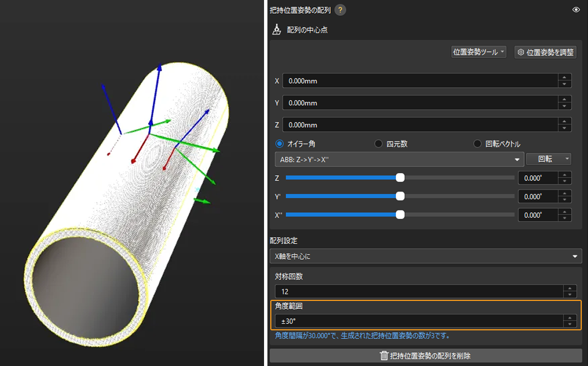Click the 角度範囲 input field
The width and height of the screenshot is (588, 366).
(418, 321)
